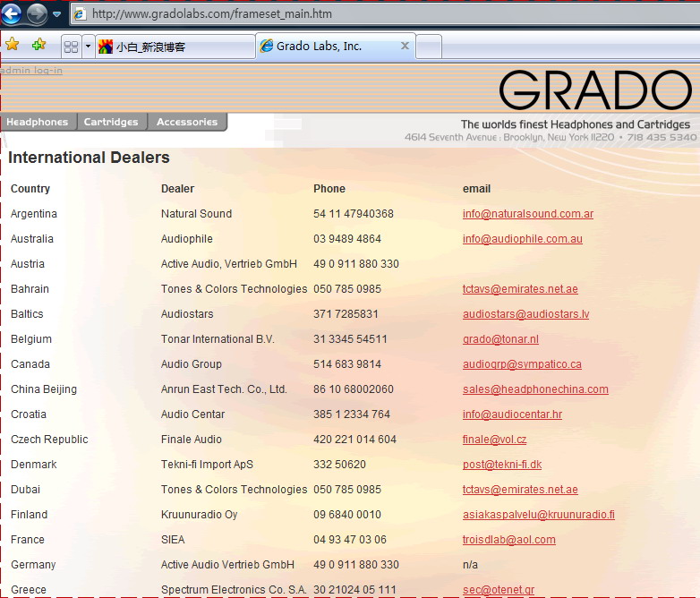Click the page icon in address bar

[x=80, y=13]
